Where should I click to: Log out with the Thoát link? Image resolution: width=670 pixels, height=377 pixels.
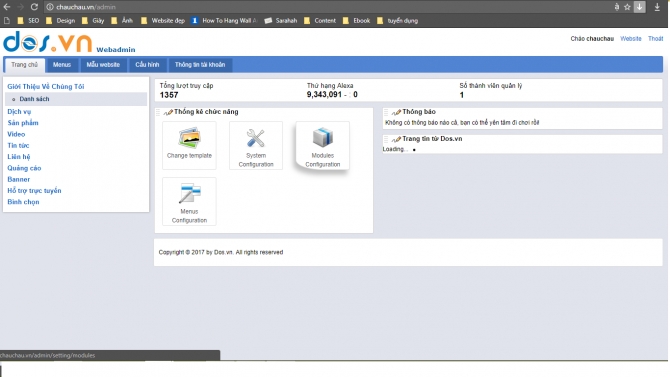point(655,38)
